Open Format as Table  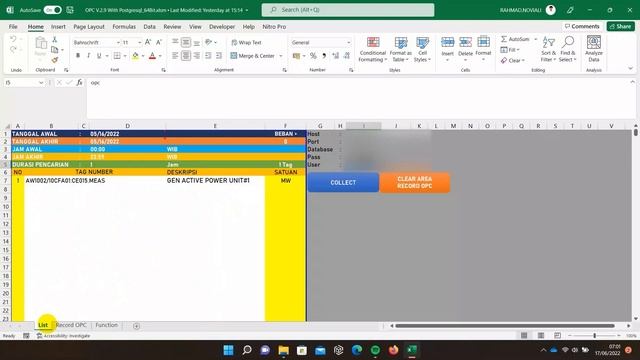click(400, 49)
